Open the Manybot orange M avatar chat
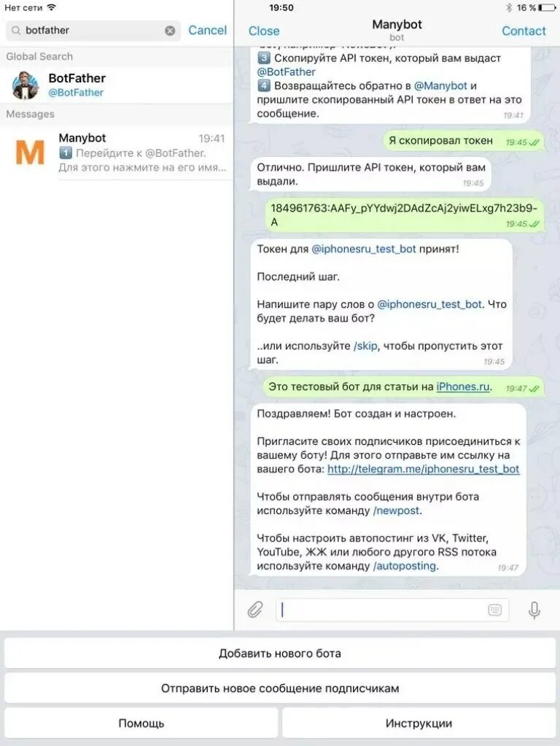The image size is (560, 746). (x=29, y=152)
